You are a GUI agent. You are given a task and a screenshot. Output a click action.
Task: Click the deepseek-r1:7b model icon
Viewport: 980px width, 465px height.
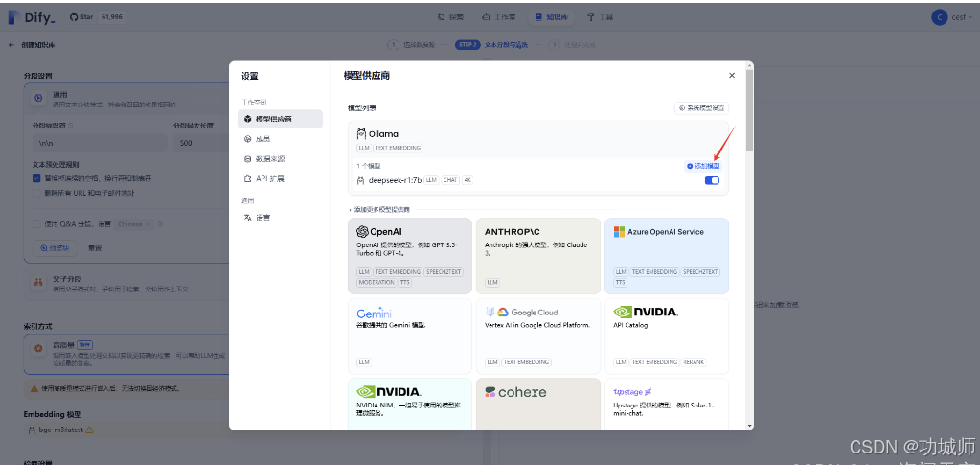(x=360, y=180)
